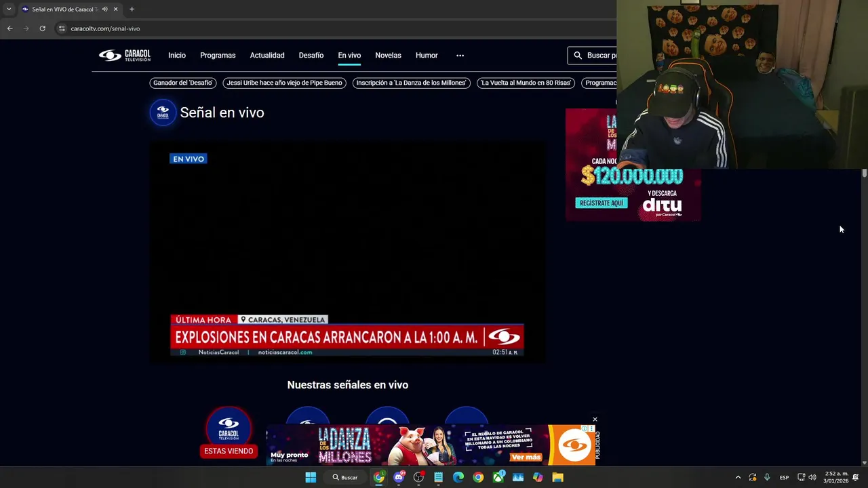The image size is (868, 488).
Task: Click the REGÍSTRATE AQUÍ ad button
Action: [601, 203]
